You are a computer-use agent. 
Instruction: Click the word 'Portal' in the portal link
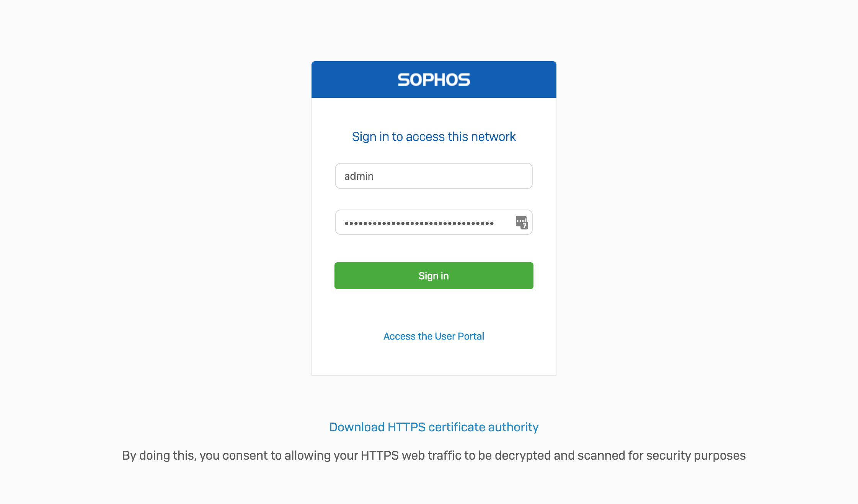pos(471,336)
